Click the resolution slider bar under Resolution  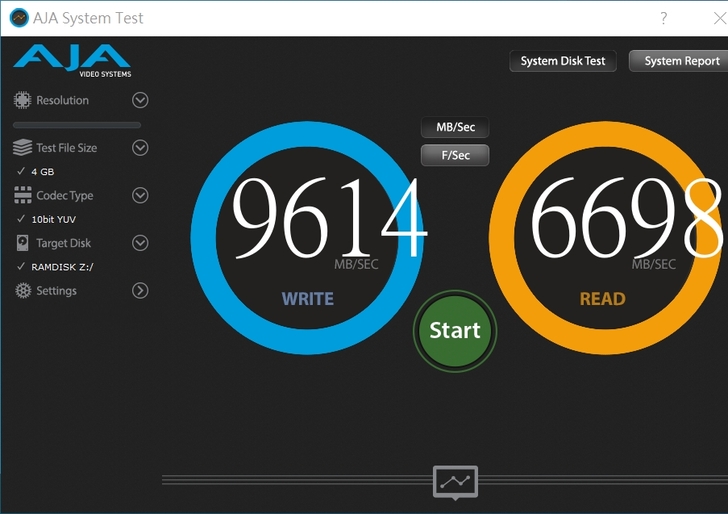[77, 125]
